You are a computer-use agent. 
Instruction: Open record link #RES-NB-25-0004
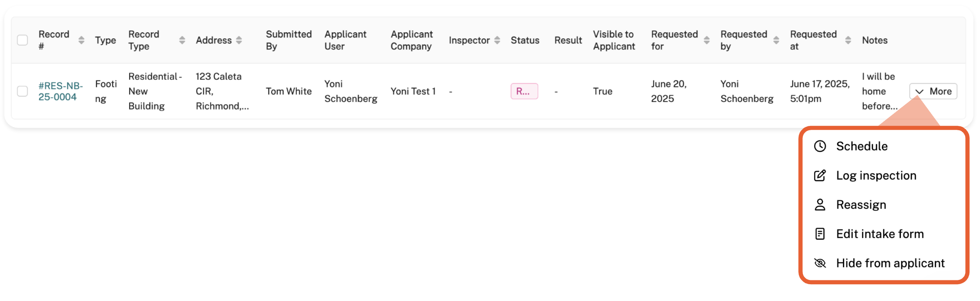coord(60,91)
